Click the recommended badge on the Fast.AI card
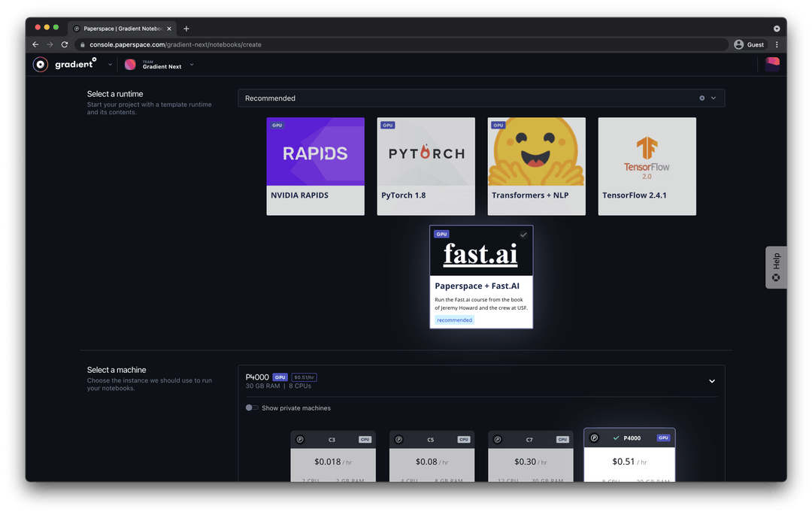 (x=454, y=320)
